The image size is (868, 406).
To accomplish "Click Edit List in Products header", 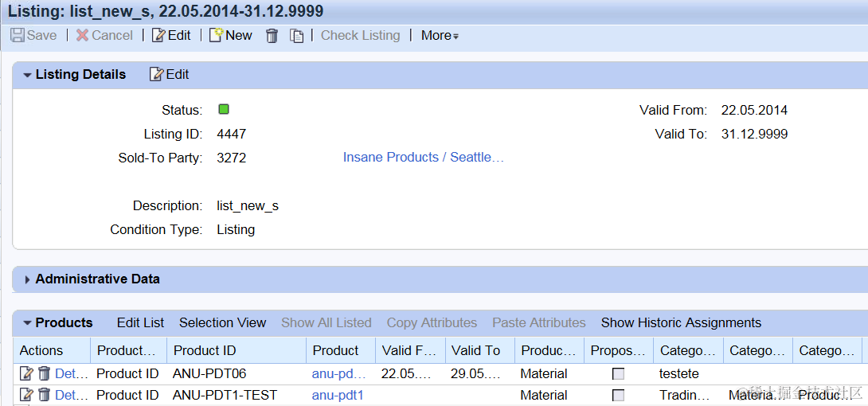I will (x=141, y=322).
